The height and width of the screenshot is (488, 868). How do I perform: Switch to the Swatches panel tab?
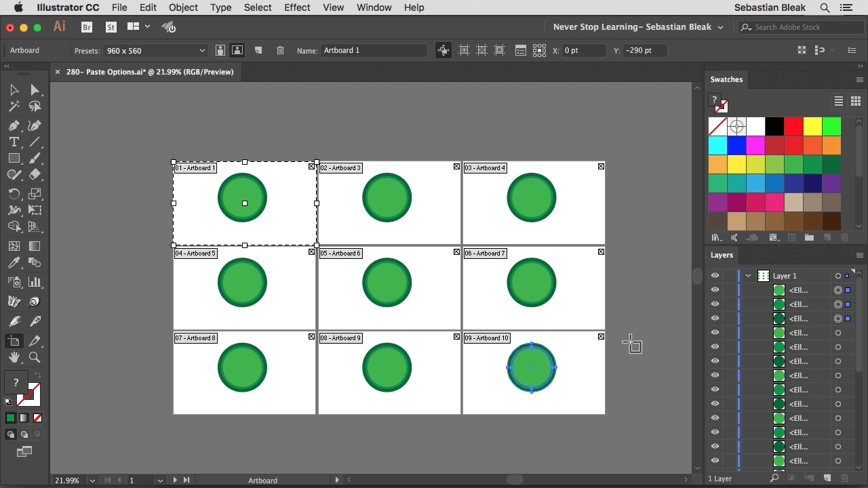click(x=726, y=79)
